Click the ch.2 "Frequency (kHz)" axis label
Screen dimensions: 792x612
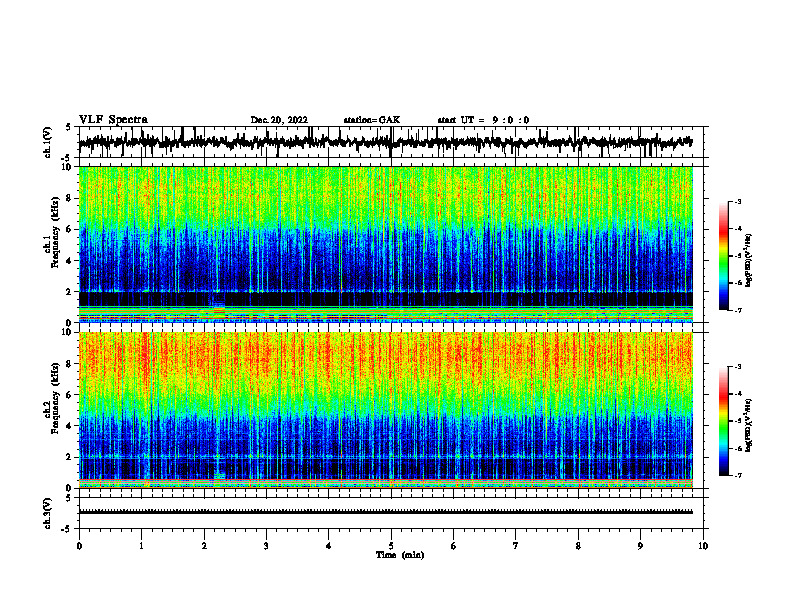55,398
